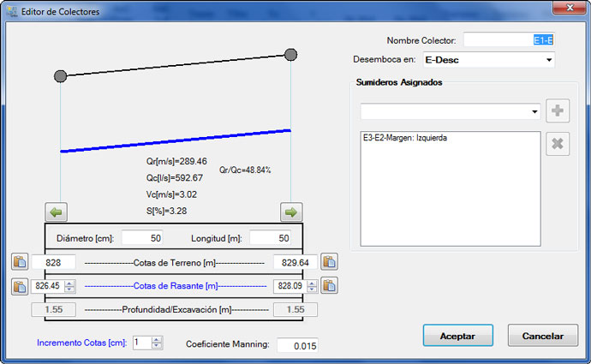Remove the assigned sumidero with the X button
Image resolution: width=591 pixels, height=364 pixels.
tap(558, 144)
